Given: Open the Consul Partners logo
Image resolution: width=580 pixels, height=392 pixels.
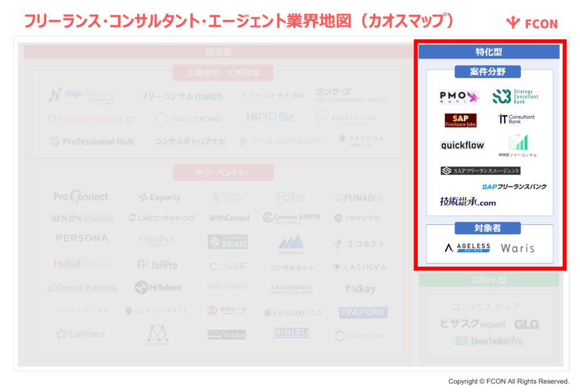Looking at the screenshot, I should click(82, 288).
